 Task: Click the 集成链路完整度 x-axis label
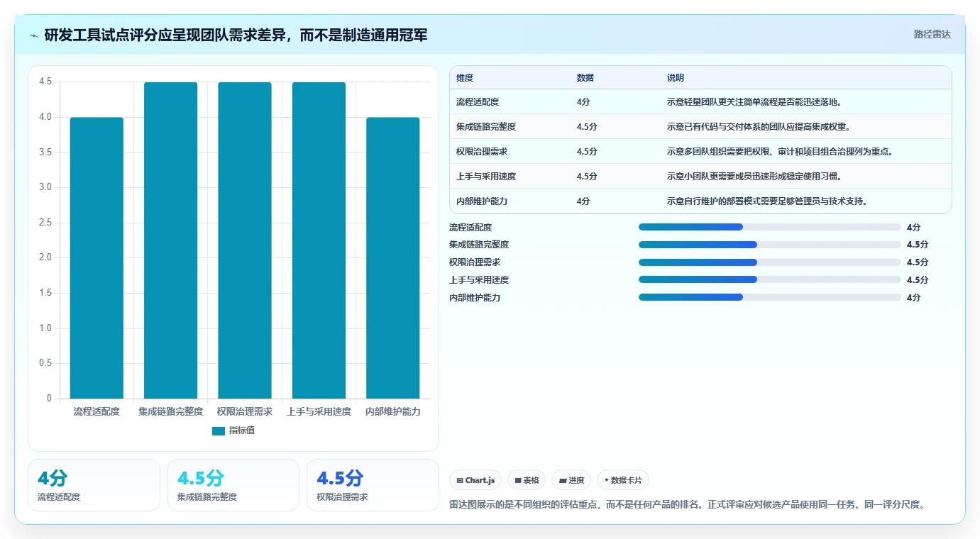point(170,411)
